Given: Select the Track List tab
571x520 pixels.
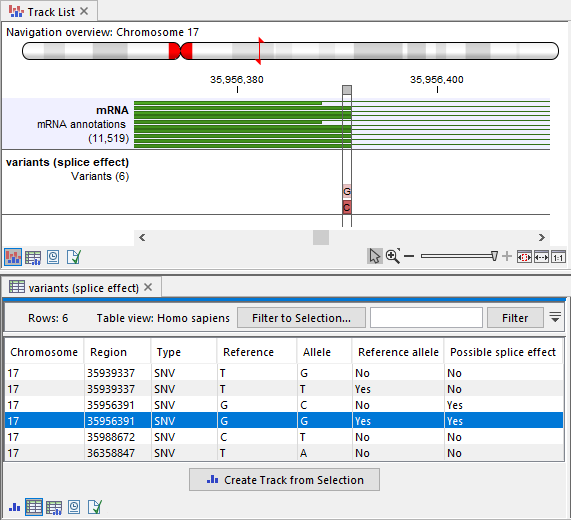Looking at the screenshot, I should [x=49, y=12].
